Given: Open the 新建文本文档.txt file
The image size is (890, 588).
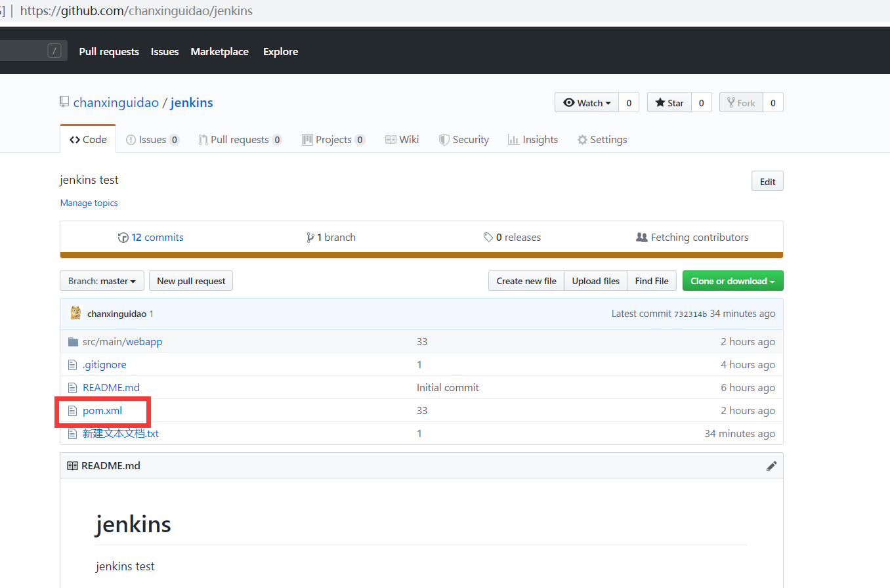Looking at the screenshot, I should pyautogui.click(x=121, y=434).
